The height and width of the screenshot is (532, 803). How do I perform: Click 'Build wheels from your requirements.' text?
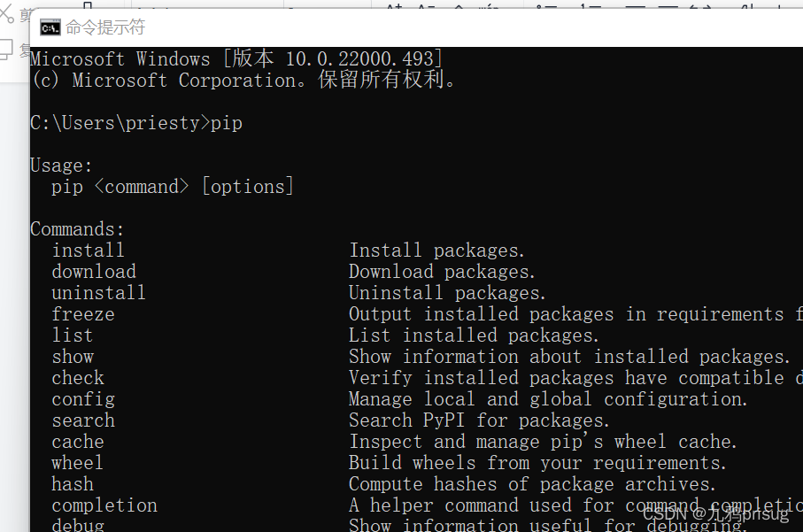537,463
